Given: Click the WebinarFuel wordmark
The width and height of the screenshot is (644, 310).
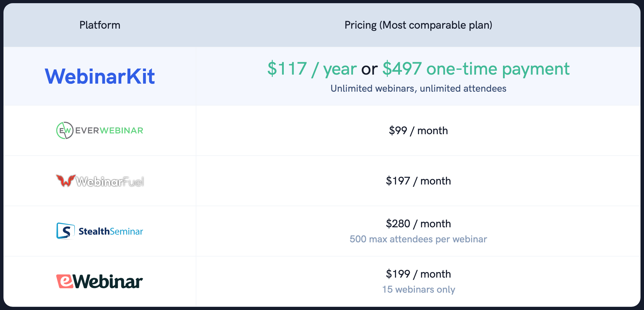Looking at the screenshot, I should (x=110, y=182).
